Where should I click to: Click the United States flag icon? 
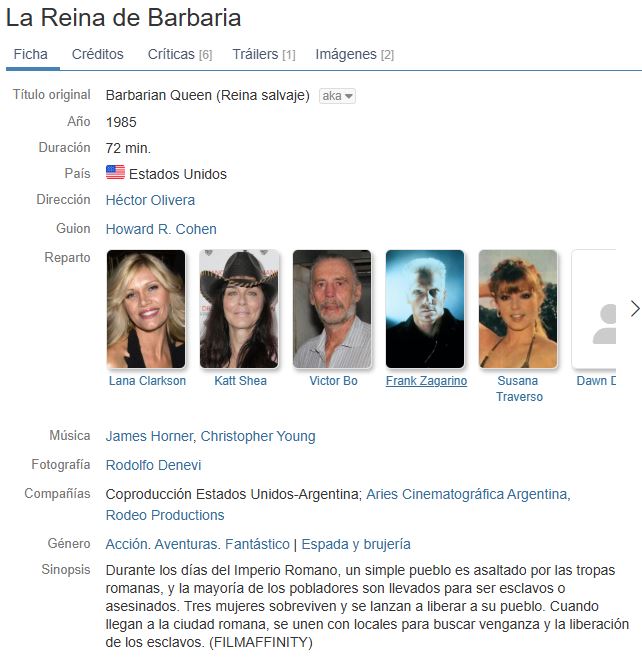pos(115,172)
